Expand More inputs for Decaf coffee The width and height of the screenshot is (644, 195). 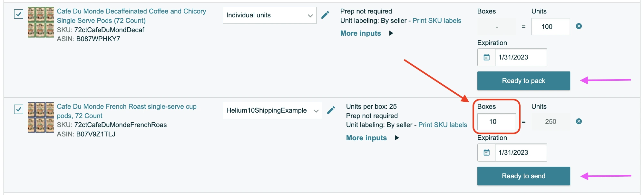(x=360, y=33)
